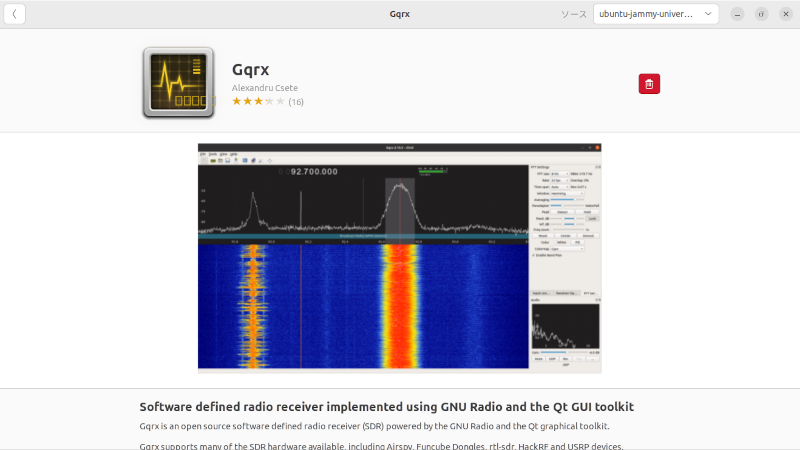Click the review count (16)
Viewport: 800px width, 450px height.
[x=296, y=102]
